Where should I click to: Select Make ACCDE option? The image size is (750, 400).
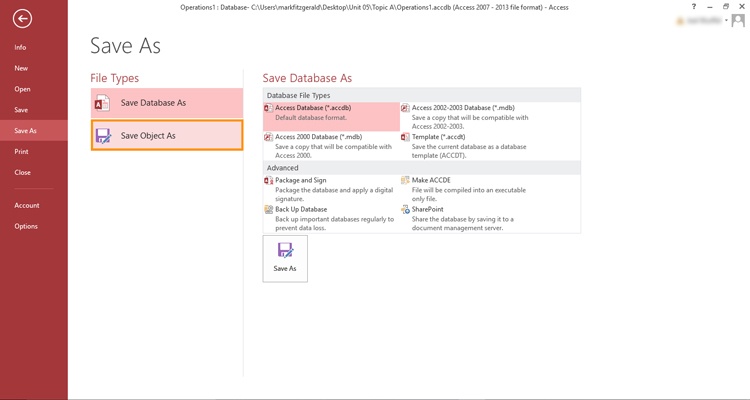(468, 189)
